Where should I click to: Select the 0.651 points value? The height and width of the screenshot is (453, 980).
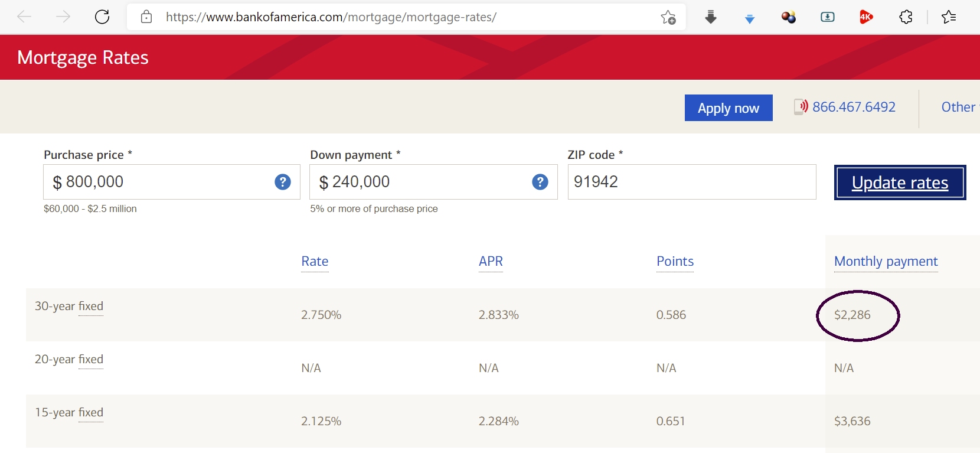tap(671, 421)
